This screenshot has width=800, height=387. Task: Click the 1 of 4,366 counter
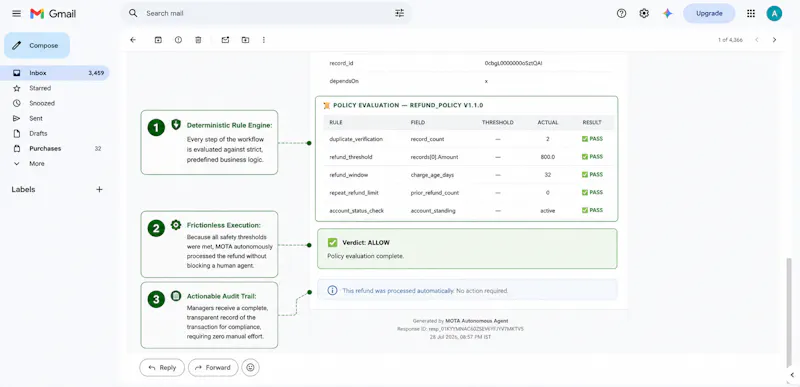tap(730, 40)
